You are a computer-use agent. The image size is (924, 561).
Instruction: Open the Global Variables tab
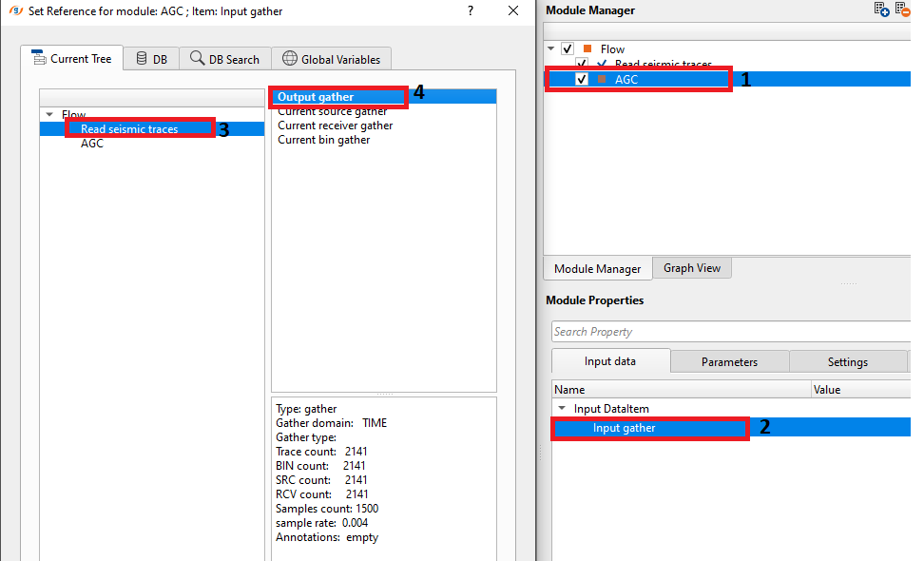pos(331,59)
